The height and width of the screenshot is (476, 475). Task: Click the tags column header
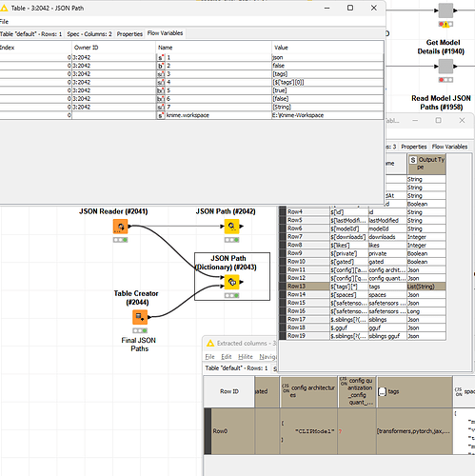[x=414, y=392]
